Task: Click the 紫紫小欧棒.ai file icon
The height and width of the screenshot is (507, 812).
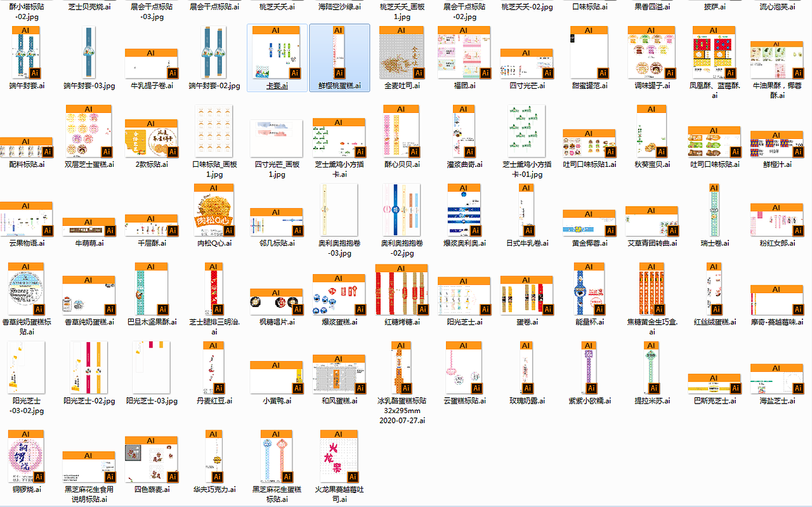Action: [589, 368]
